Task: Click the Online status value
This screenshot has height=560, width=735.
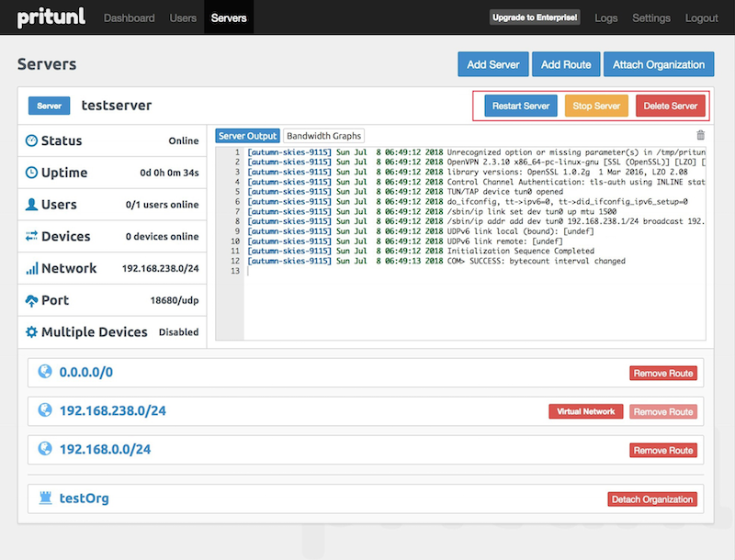Action: click(184, 141)
